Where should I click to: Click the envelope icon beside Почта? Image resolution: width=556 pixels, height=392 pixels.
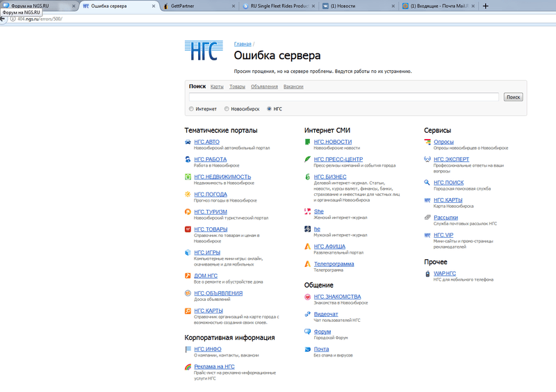tap(307, 349)
